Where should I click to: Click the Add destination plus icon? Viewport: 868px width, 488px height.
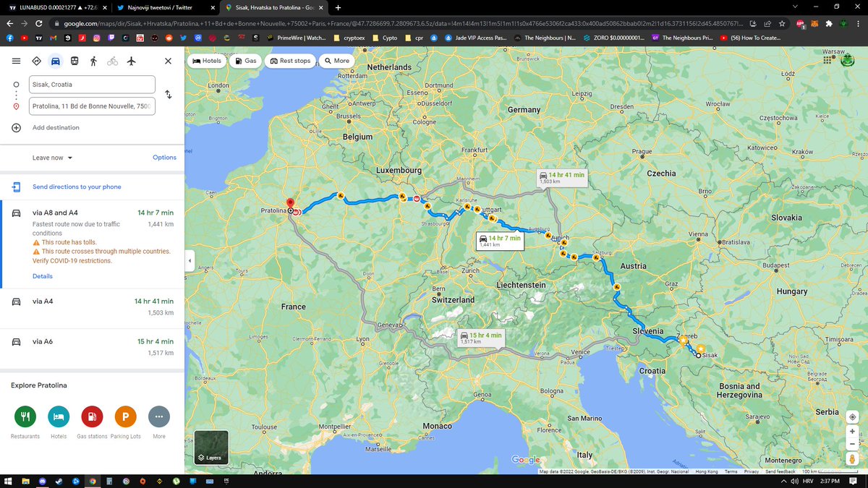(16, 127)
